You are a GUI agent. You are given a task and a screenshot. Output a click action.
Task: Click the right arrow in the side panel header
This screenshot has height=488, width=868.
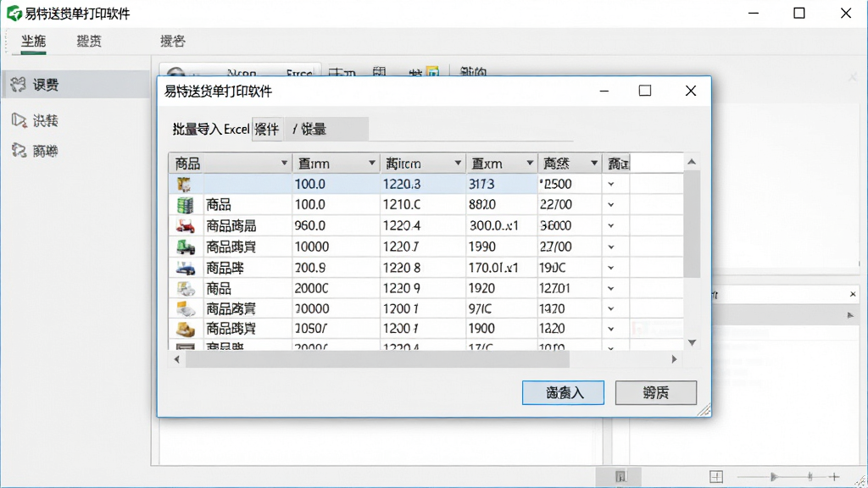click(850, 315)
